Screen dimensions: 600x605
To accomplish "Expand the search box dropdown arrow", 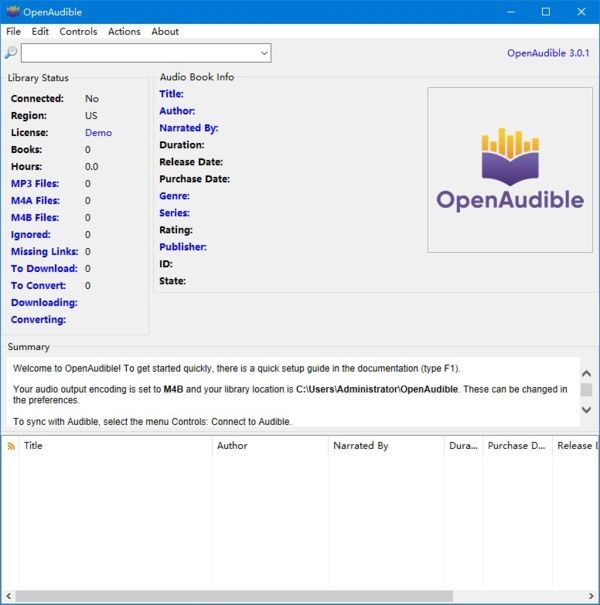I will pos(264,53).
